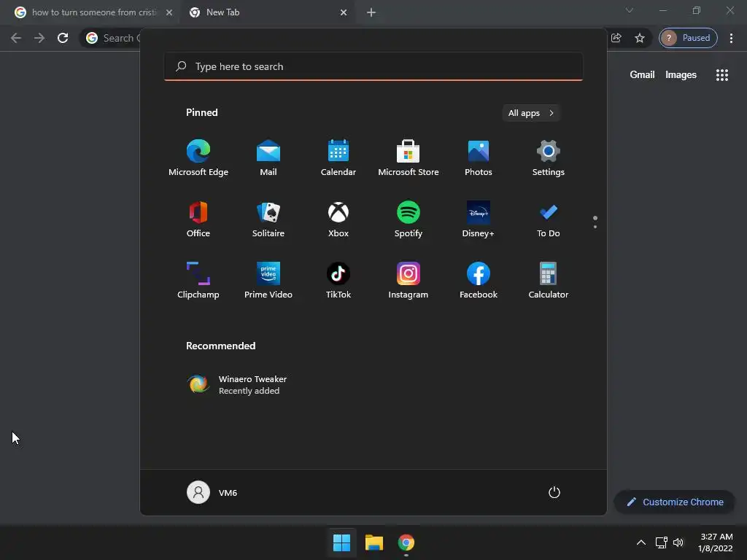Open Instagram
This screenshot has height=560, width=747.
click(409, 281)
